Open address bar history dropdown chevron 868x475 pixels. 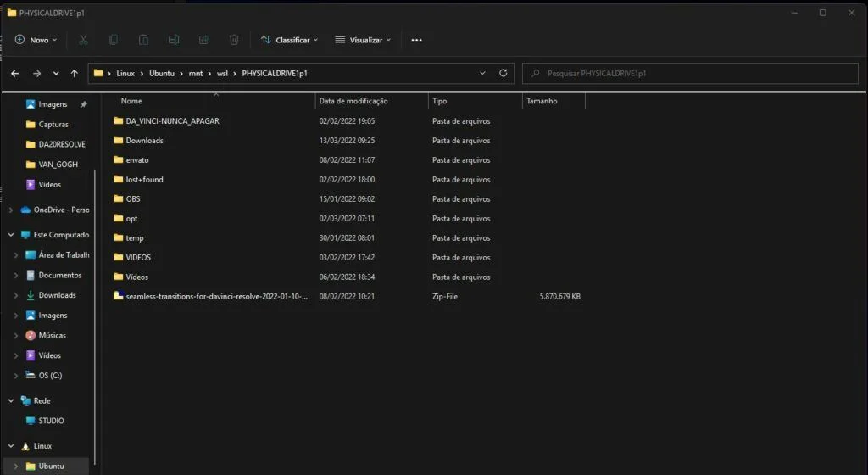click(482, 73)
